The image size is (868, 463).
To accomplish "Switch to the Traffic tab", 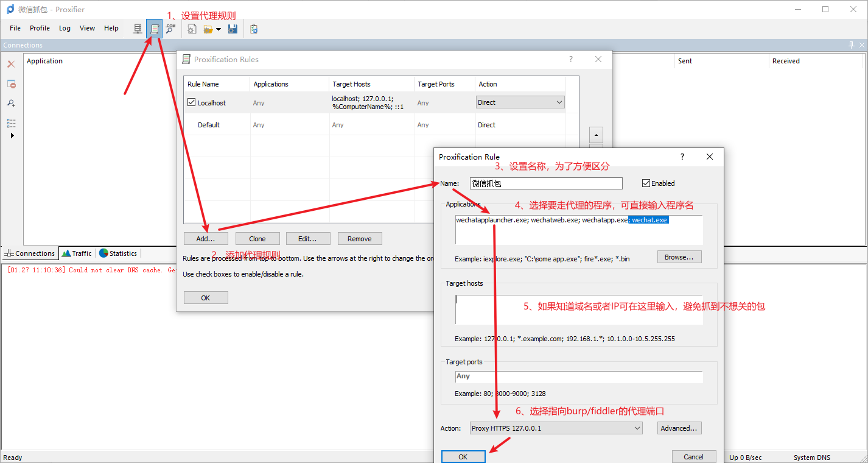I will [x=77, y=253].
